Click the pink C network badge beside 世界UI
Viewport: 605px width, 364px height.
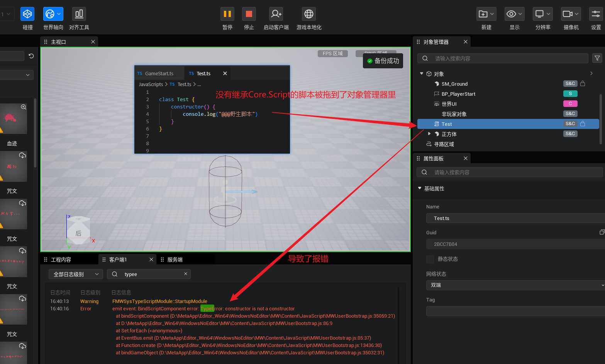coord(570,103)
